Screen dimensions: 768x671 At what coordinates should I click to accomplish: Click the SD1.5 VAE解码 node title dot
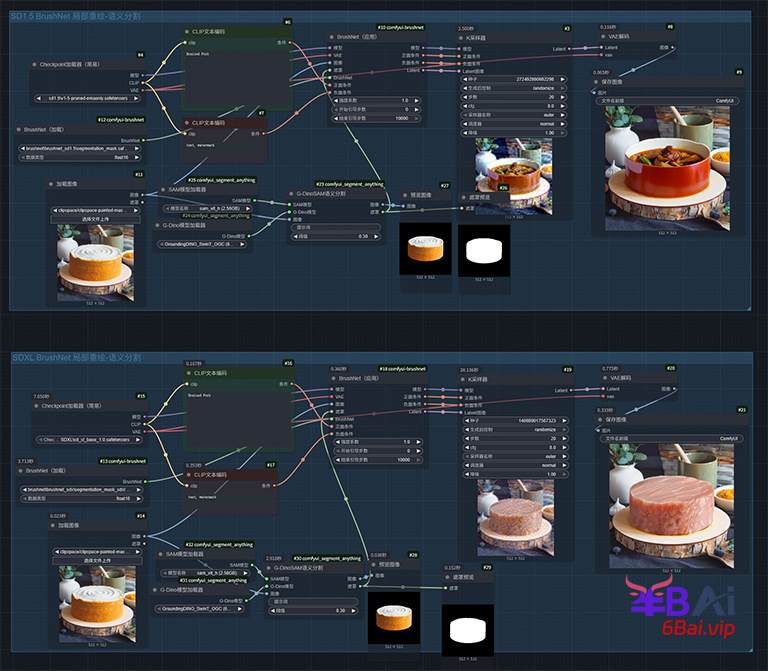point(602,35)
